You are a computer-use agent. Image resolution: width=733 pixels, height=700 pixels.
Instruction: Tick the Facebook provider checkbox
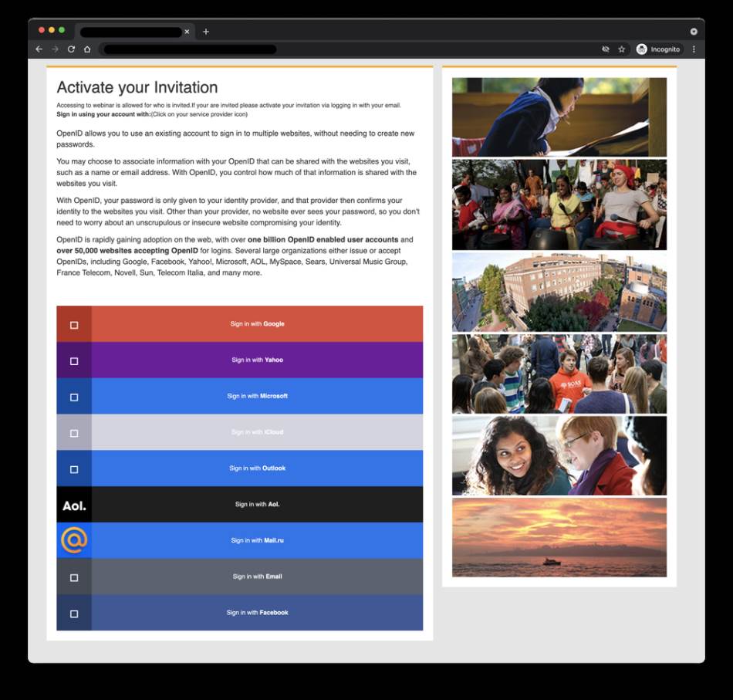click(x=74, y=614)
